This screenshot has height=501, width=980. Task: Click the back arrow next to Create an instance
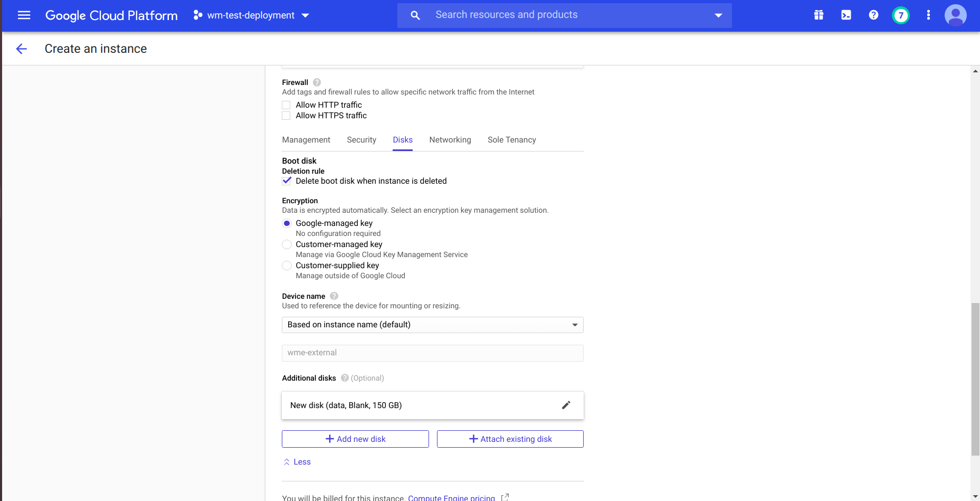[22, 49]
